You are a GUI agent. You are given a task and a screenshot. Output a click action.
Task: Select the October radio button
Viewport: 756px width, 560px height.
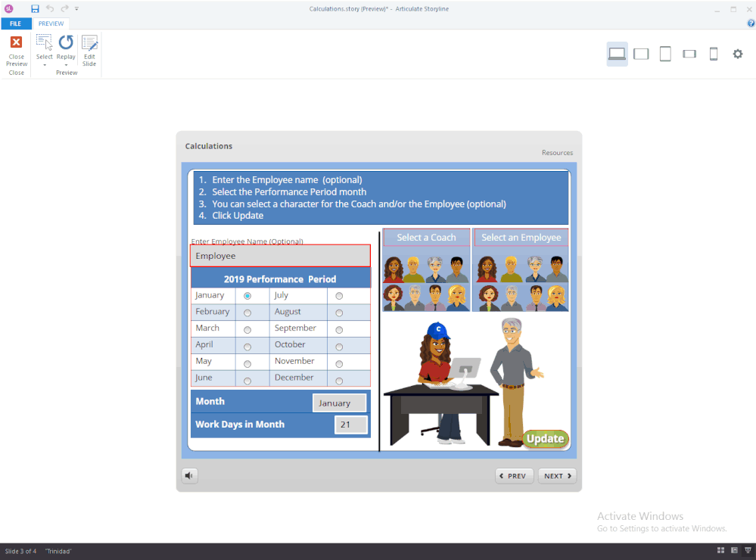[x=339, y=347]
